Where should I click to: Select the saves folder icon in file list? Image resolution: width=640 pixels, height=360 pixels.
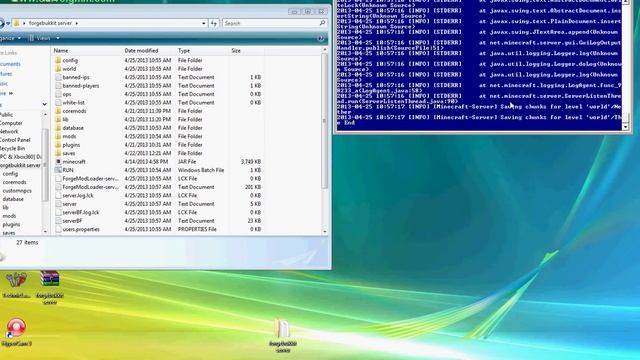coord(58,153)
